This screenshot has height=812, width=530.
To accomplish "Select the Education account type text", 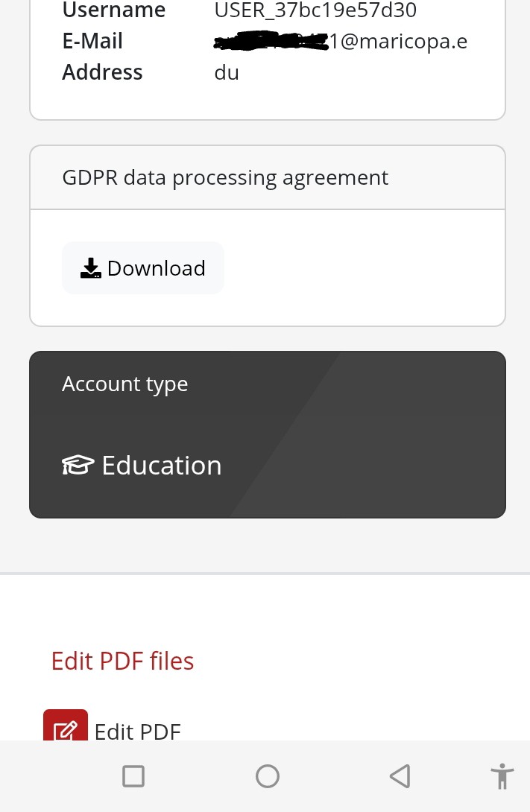I will click(x=162, y=466).
